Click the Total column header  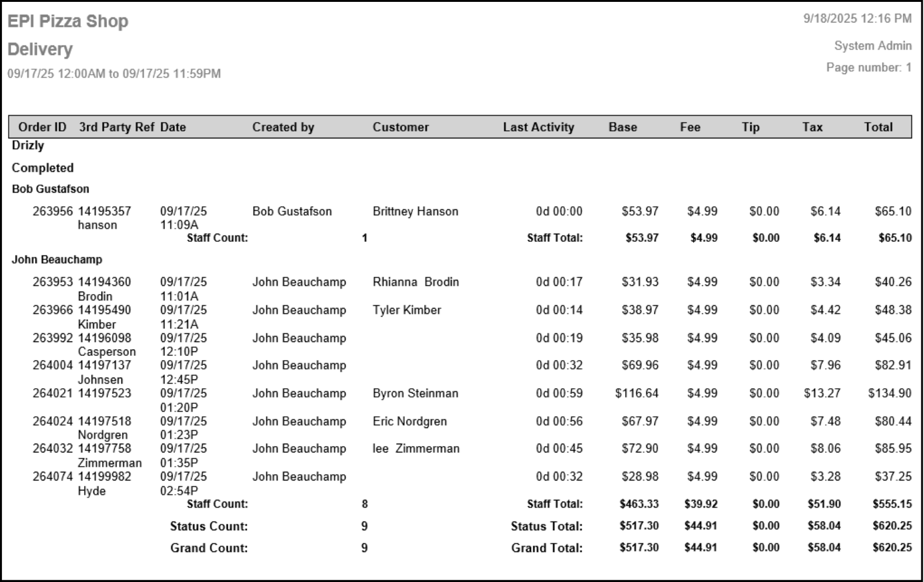[879, 126]
